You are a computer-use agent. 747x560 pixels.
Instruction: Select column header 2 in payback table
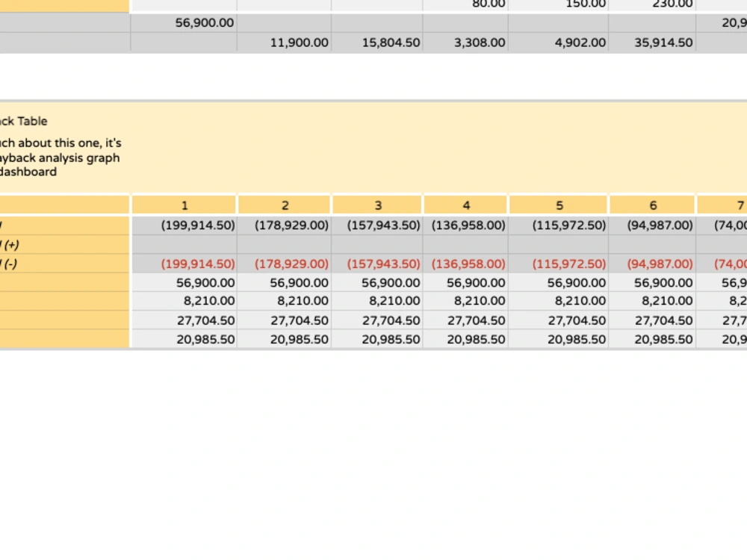pos(285,205)
